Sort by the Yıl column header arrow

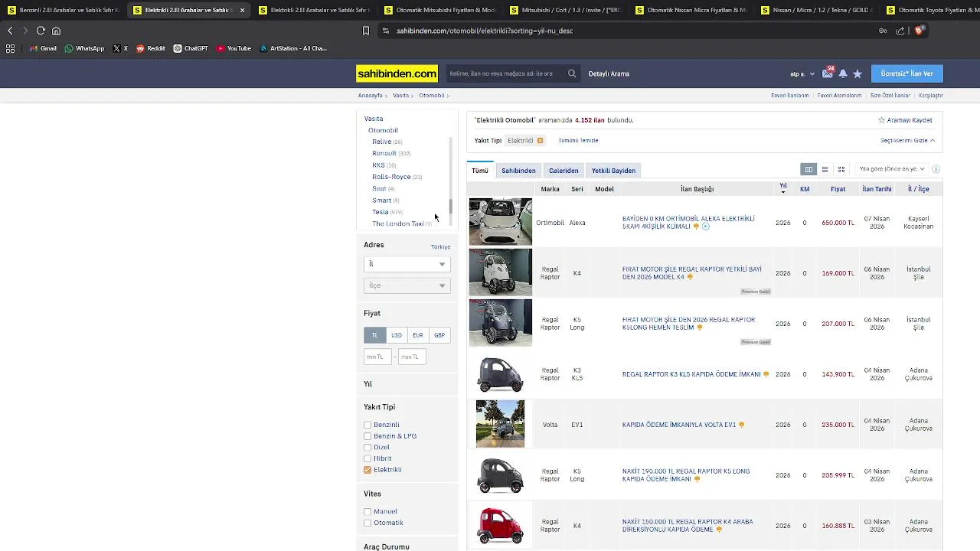[782, 189]
